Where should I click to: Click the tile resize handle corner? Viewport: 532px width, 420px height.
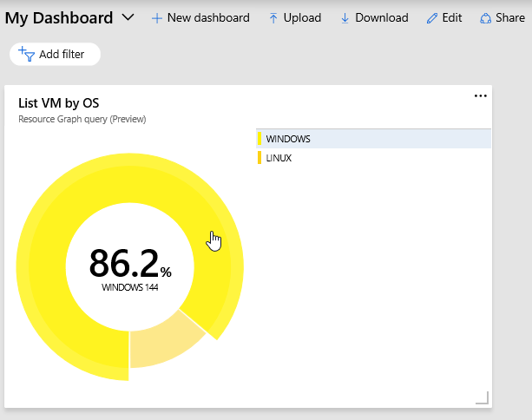pos(482,397)
